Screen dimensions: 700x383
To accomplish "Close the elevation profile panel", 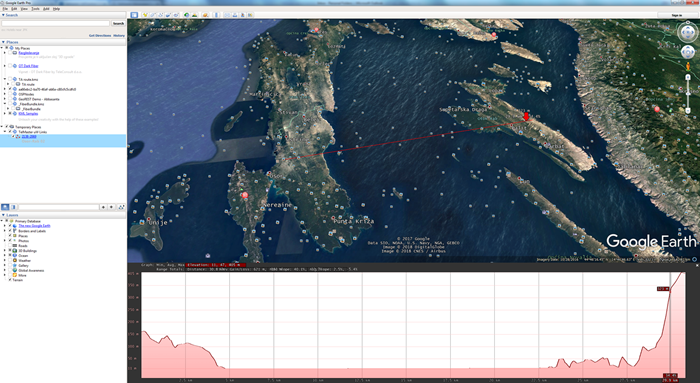I will [697, 266].
